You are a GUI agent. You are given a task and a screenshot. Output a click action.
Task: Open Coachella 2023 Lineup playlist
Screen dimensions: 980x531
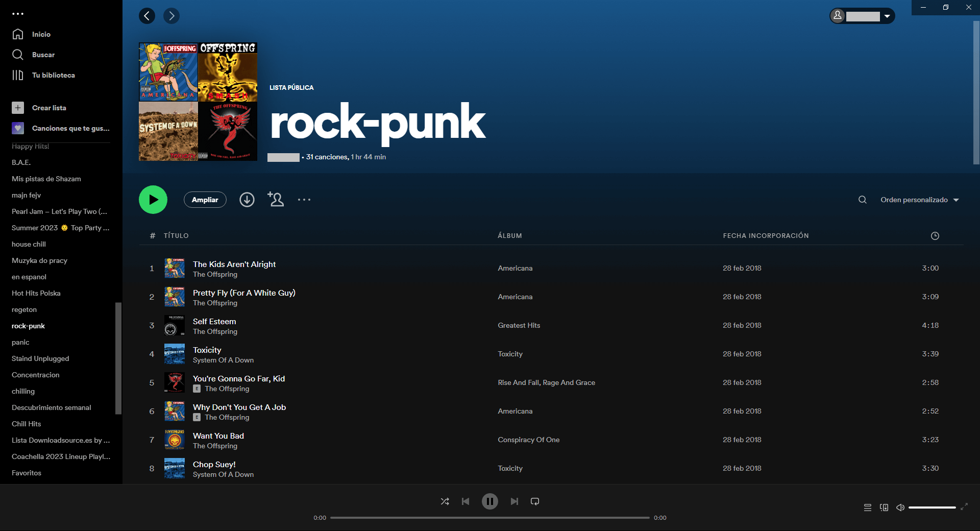coord(61,456)
